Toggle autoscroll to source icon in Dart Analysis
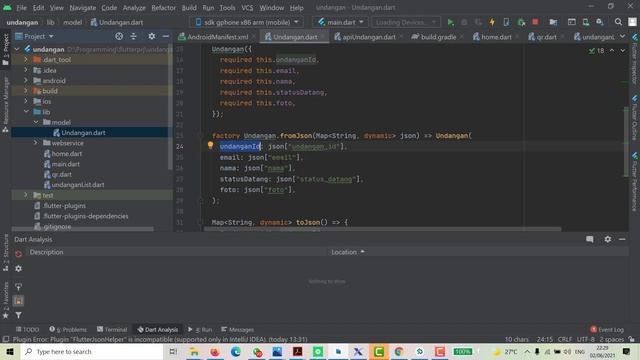This screenshot has width=640, height=360. click(18, 287)
